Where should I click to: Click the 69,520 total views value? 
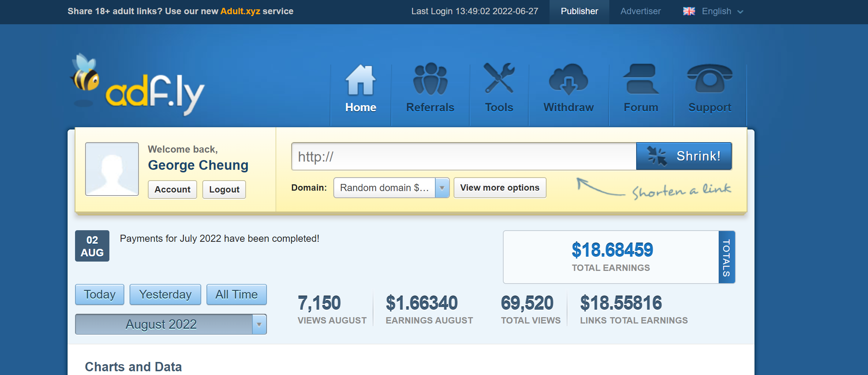tap(527, 303)
